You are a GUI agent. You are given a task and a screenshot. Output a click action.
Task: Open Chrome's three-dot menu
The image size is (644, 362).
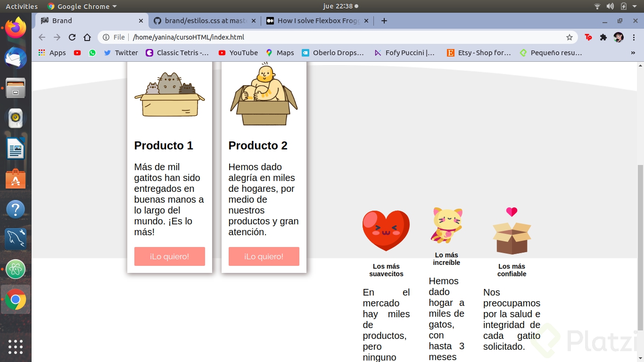pos(634,37)
